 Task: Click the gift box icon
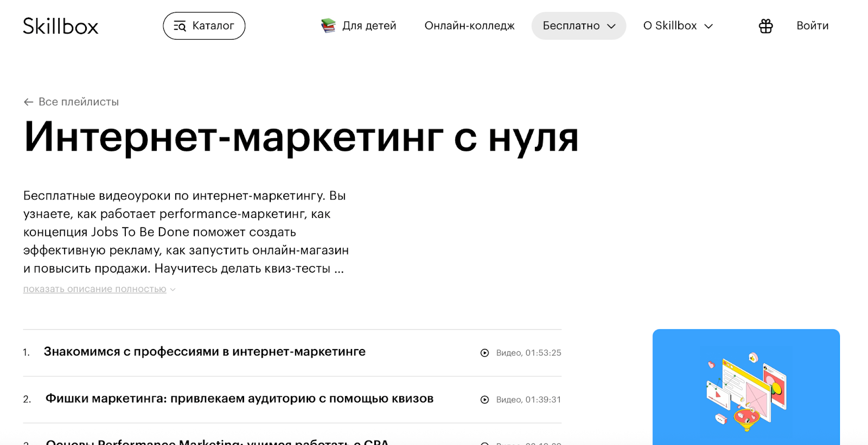pos(765,26)
